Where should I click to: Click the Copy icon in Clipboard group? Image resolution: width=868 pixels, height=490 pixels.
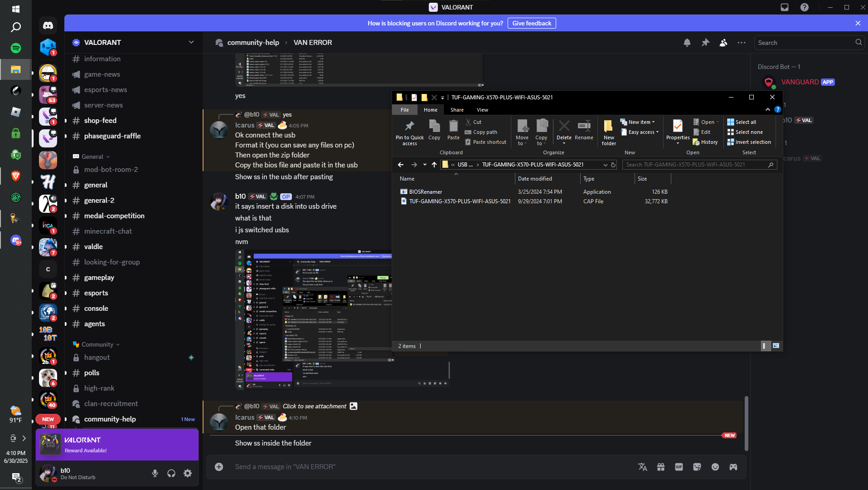[434, 130]
